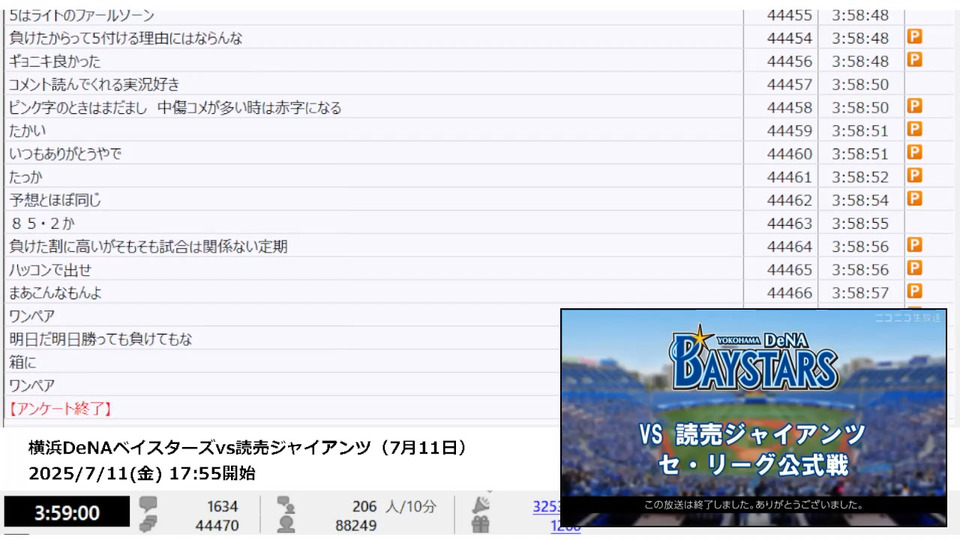Select comment '予想とほぼ同じ'
This screenshot has width=960, height=540.
tap(55, 200)
